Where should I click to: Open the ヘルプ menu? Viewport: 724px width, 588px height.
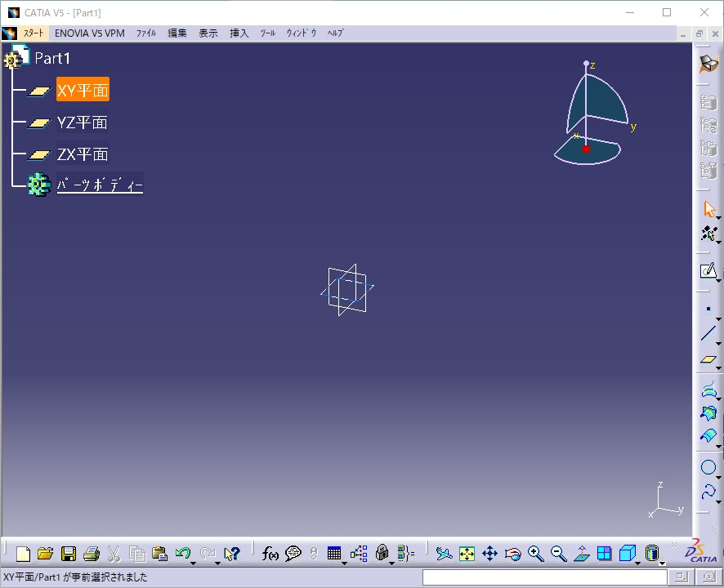335,33
